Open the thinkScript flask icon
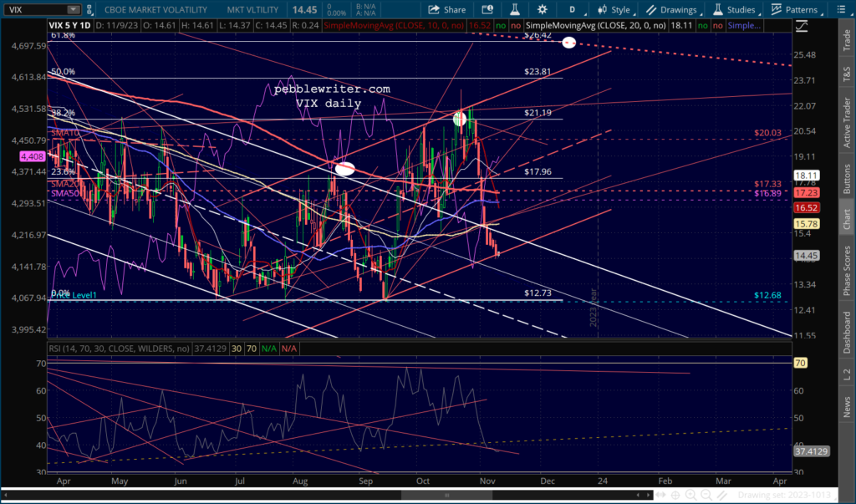This screenshot has width=856, height=504. pos(514,9)
